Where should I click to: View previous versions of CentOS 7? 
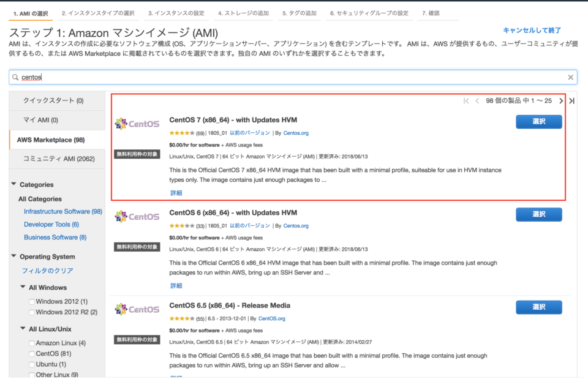pyautogui.click(x=250, y=133)
